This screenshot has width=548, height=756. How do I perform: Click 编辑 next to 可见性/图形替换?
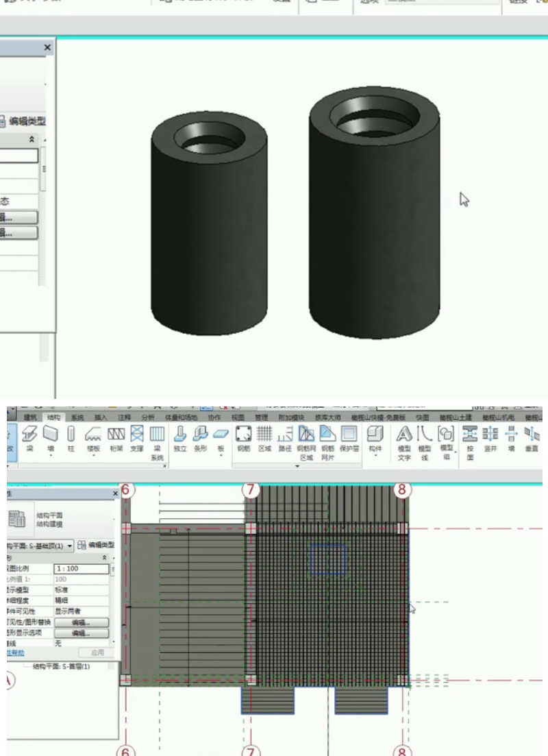[82, 622]
